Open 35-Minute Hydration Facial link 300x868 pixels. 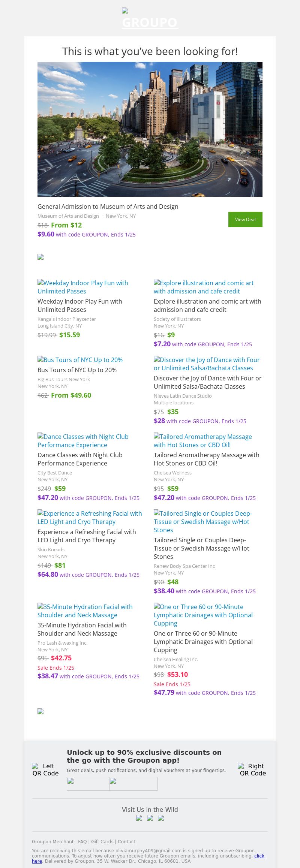85,611
